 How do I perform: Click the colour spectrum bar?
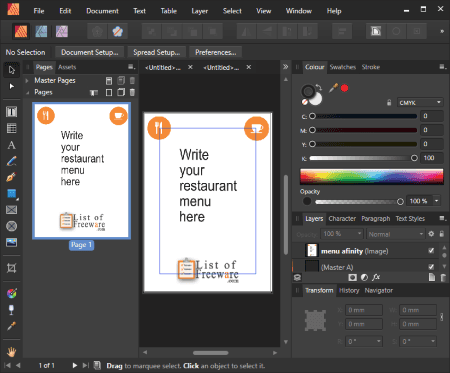[x=372, y=176]
